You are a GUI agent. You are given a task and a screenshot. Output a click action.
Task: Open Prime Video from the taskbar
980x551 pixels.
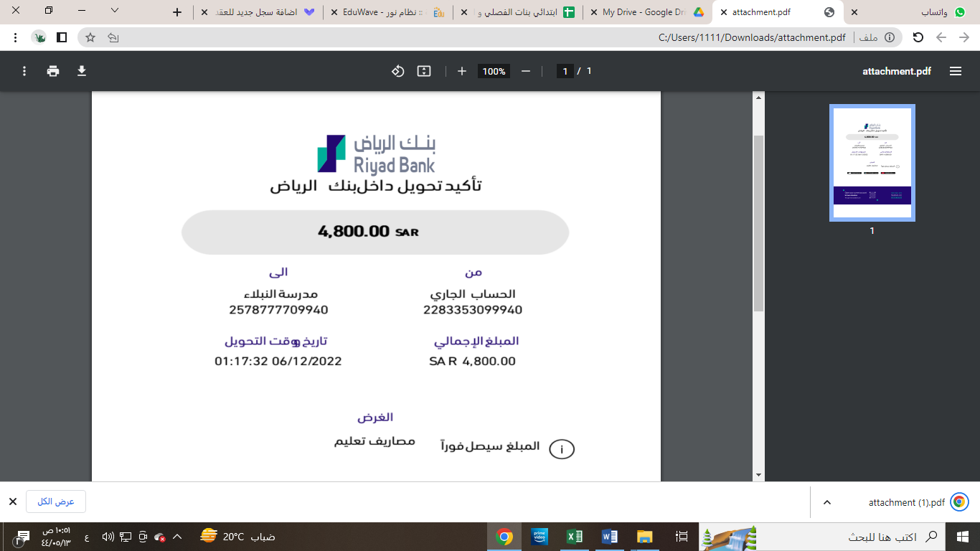click(540, 537)
